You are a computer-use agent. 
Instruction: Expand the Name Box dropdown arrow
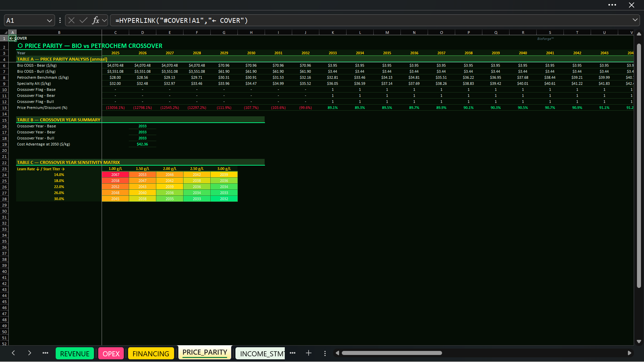[49, 20]
